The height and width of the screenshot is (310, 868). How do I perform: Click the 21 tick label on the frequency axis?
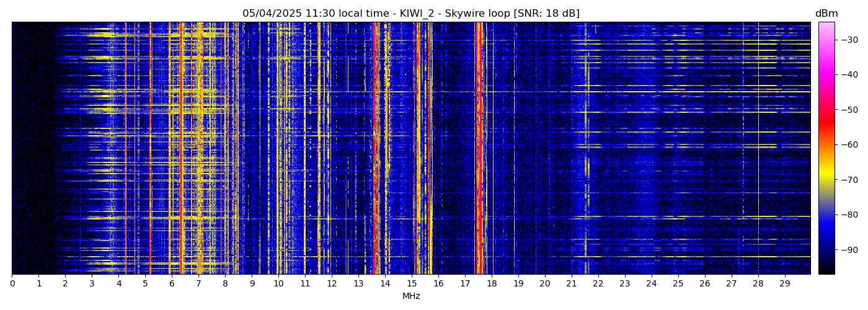[x=571, y=283]
